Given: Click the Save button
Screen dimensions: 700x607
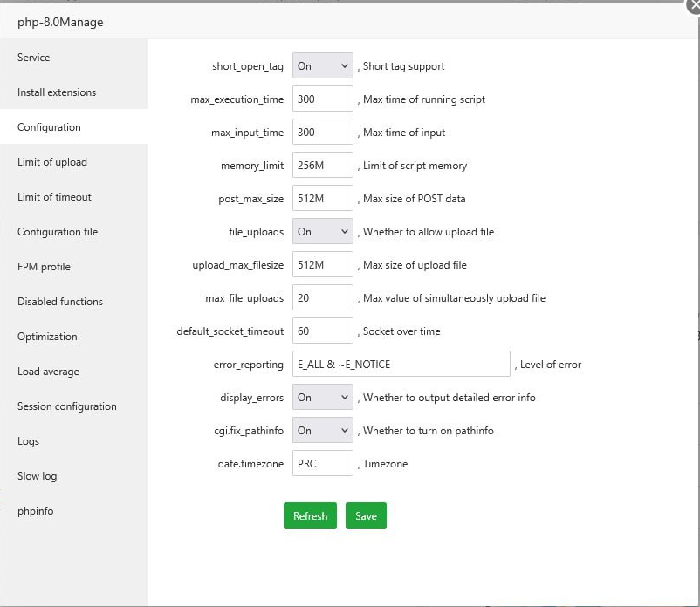Looking at the screenshot, I should tap(366, 515).
